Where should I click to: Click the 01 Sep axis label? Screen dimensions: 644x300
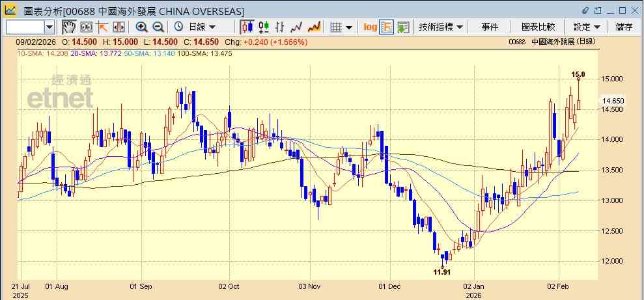tap(141, 286)
